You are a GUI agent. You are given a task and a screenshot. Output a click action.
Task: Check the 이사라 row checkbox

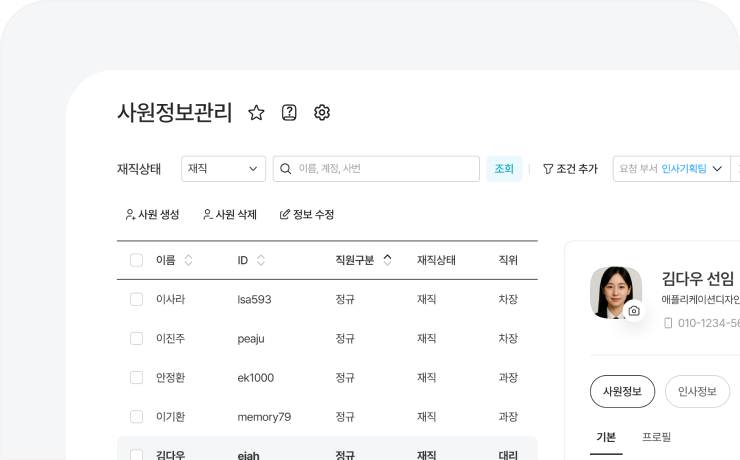(136, 299)
